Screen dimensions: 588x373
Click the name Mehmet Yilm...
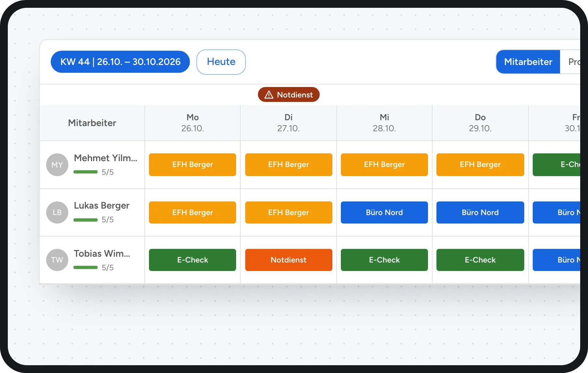(106, 158)
